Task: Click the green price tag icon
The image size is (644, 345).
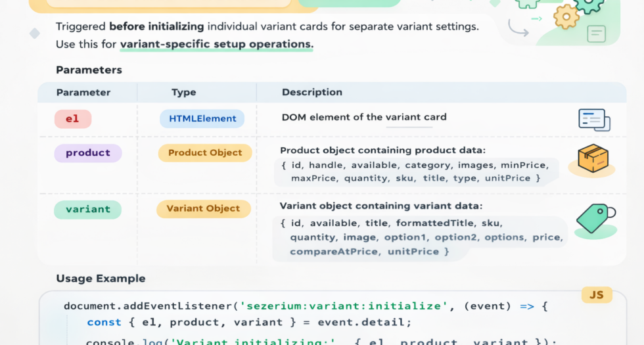Action: (595, 218)
